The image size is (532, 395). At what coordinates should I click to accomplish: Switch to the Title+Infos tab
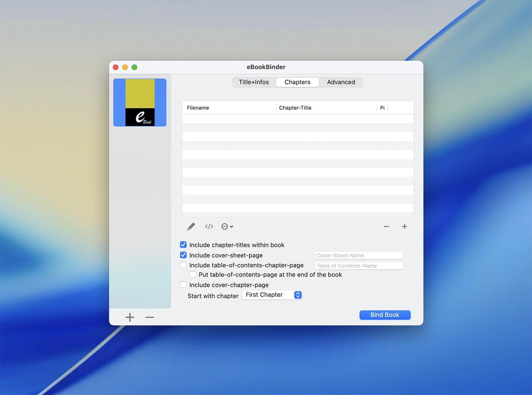point(253,82)
